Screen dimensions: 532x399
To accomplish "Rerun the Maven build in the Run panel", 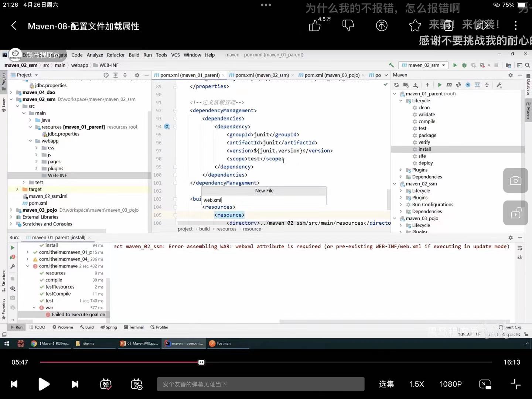I will coord(13,248).
